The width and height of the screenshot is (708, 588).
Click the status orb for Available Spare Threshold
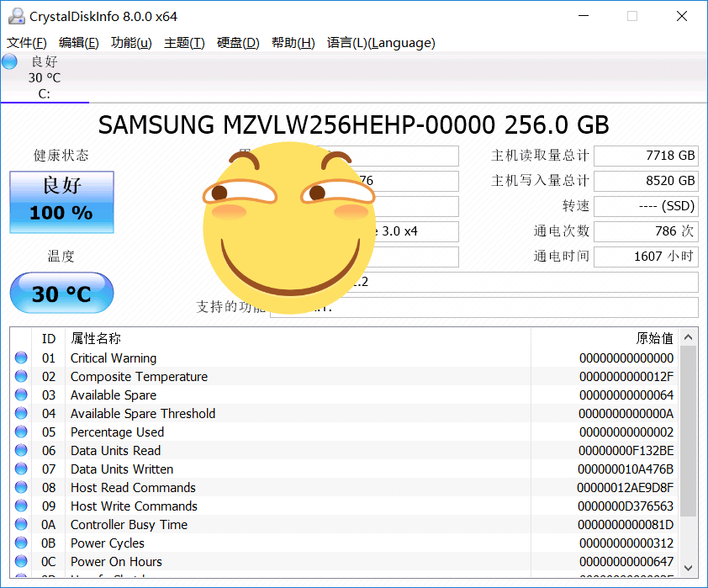point(21,413)
